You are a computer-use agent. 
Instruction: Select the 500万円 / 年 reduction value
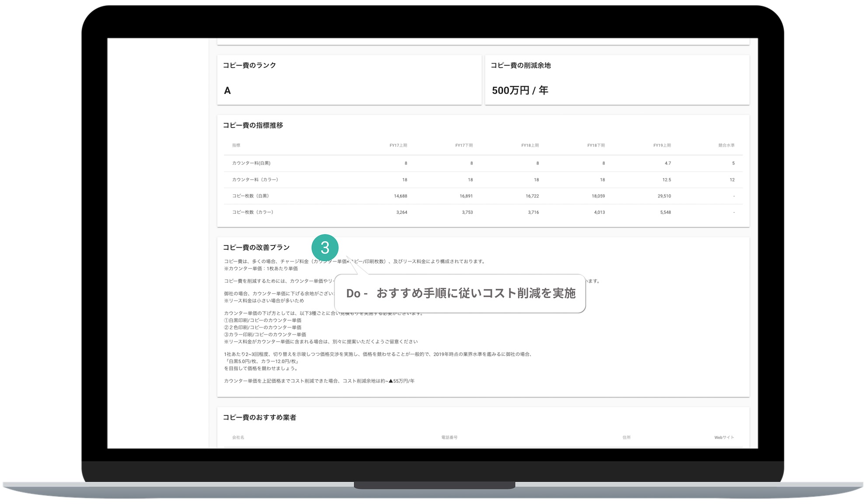coord(520,90)
